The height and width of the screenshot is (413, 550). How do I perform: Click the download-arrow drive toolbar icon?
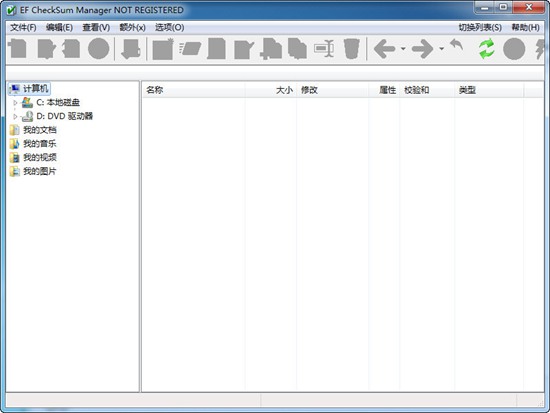[x=130, y=49]
